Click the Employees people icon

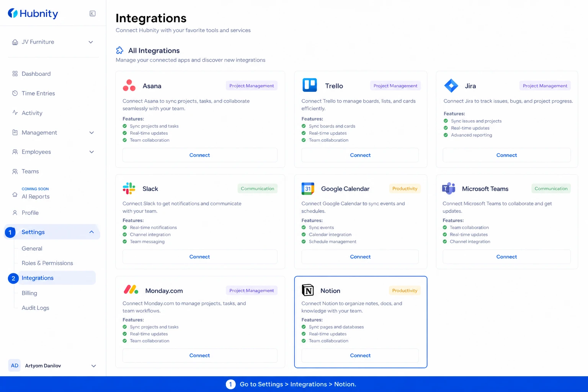click(x=15, y=152)
